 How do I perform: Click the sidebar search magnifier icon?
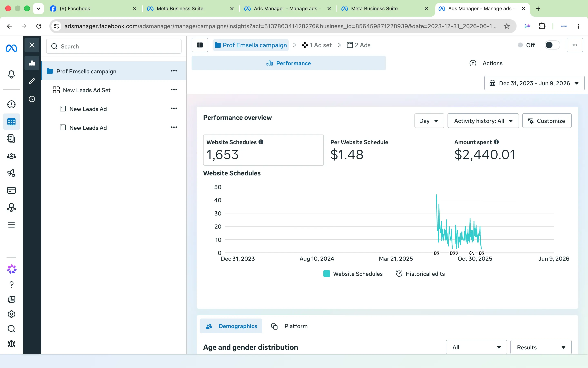11,329
